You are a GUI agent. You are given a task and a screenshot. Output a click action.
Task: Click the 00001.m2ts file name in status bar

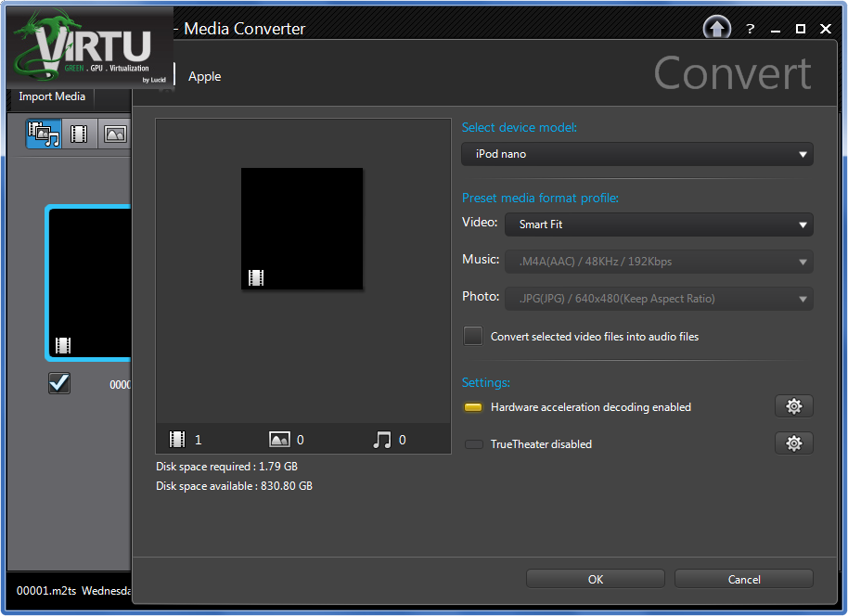46,591
